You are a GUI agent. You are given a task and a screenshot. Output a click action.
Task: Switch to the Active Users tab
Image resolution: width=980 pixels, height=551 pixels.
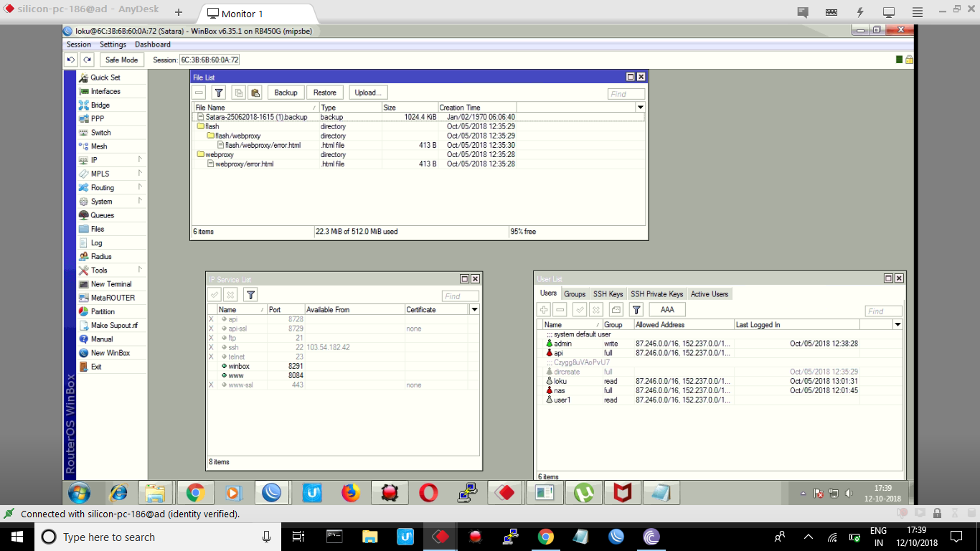click(710, 294)
